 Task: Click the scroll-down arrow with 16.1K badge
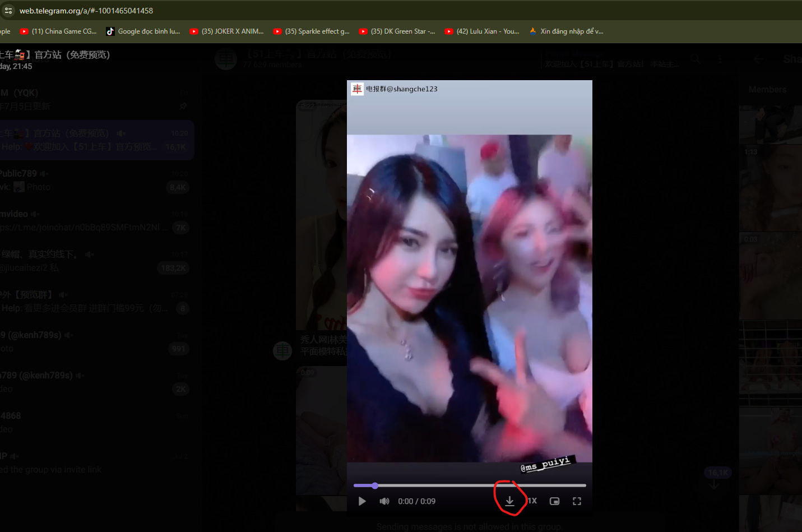point(714,484)
